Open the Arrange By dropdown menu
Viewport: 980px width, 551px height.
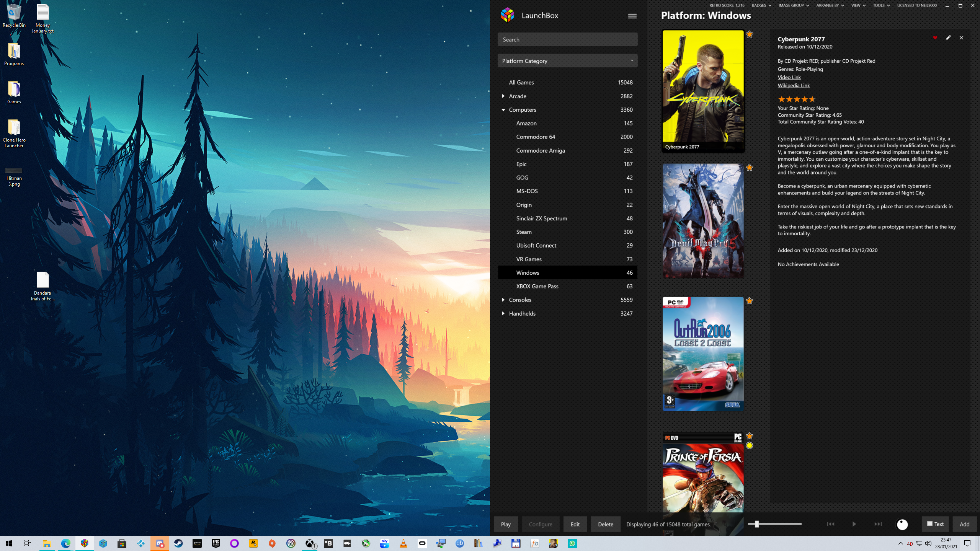click(x=830, y=5)
